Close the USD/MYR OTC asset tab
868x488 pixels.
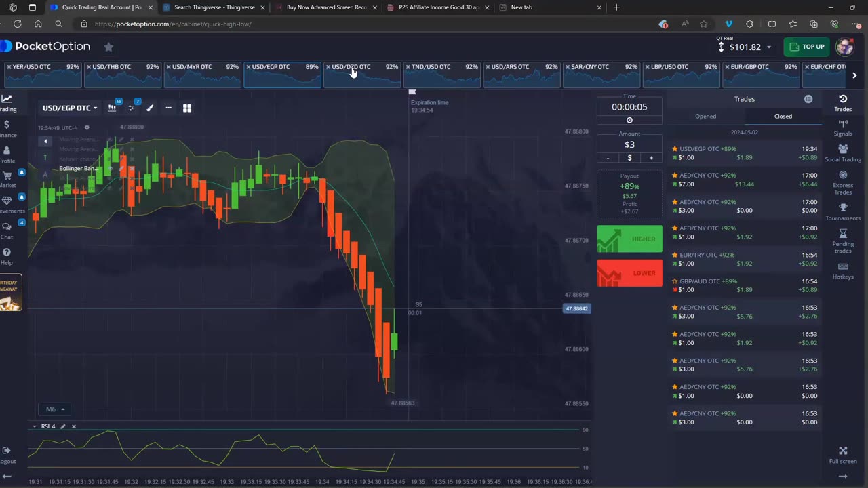tap(168, 67)
